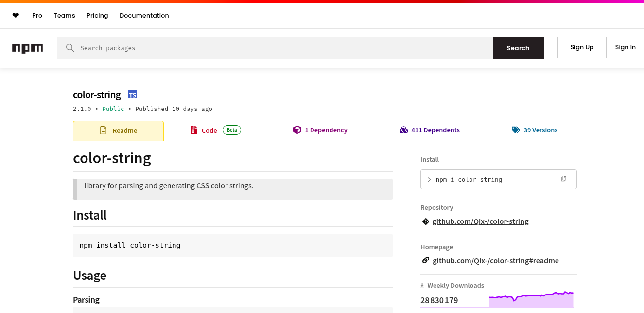View the 1 Dependency tab
The width and height of the screenshot is (644, 313).
coord(320,130)
